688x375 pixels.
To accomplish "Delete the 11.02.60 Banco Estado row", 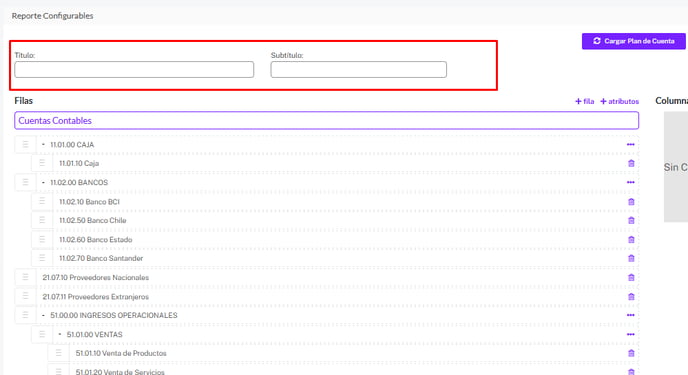I will coord(631,240).
